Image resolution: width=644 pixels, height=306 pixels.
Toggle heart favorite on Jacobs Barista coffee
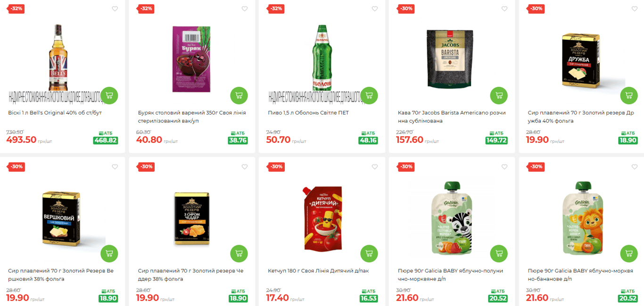504,8
